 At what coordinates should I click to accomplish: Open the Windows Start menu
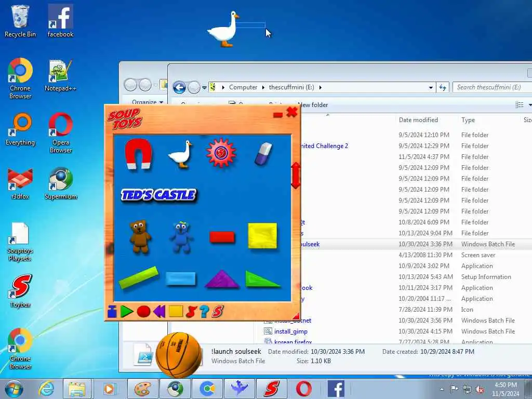pyautogui.click(x=14, y=389)
